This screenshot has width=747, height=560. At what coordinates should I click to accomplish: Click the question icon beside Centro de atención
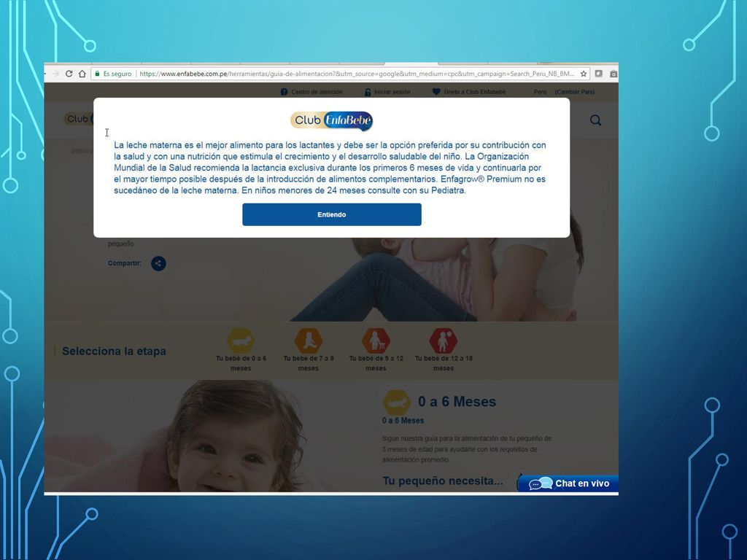click(x=284, y=92)
